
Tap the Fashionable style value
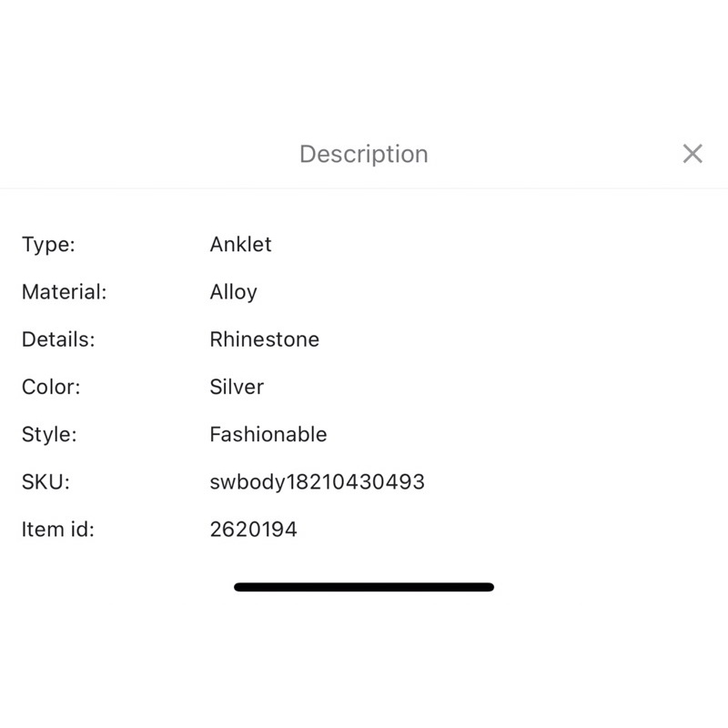[x=268, y=435]
